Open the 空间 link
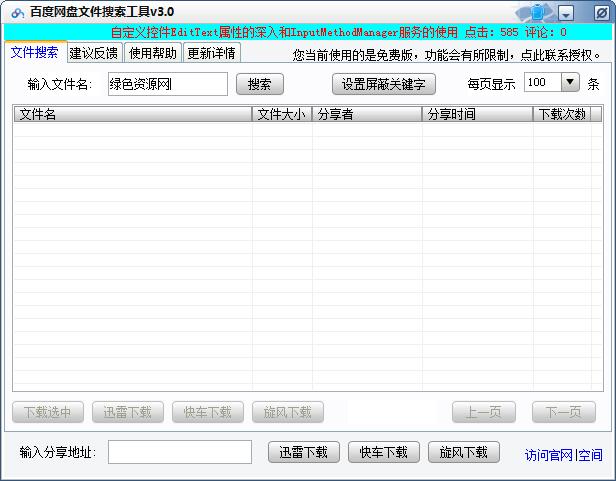 click(x=590, y=455)
